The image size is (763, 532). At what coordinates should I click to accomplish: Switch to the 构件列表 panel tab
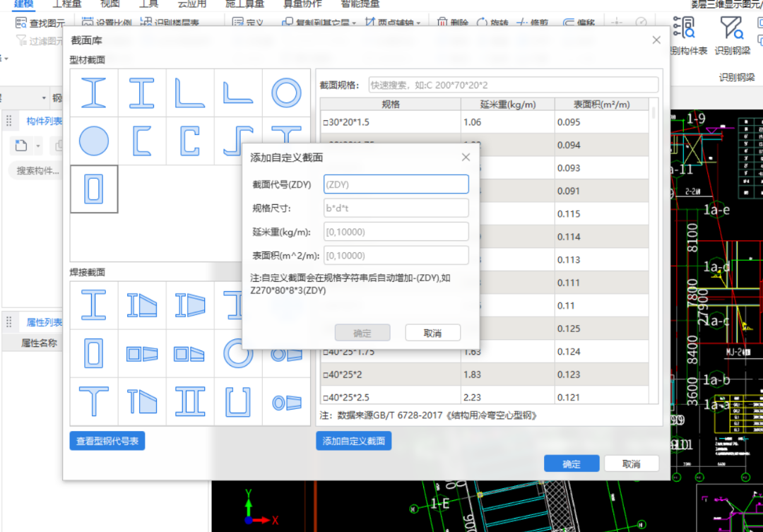[44, 122]
